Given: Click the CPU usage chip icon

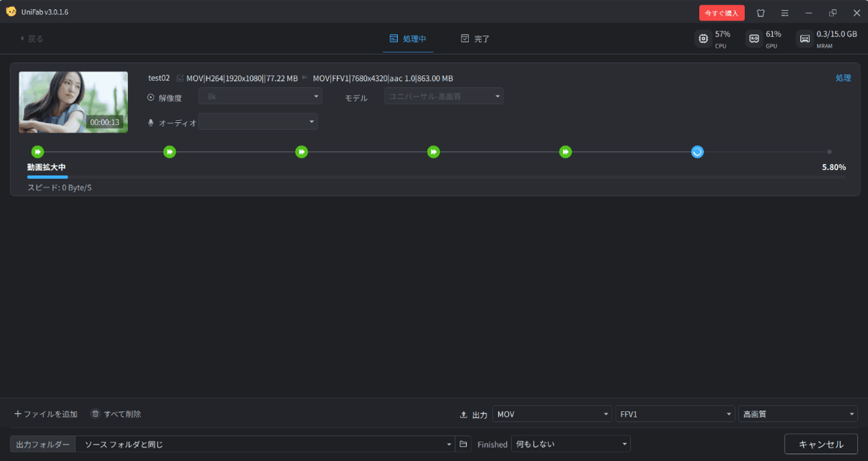Looking at the screenshot, I should click(703, 39).
